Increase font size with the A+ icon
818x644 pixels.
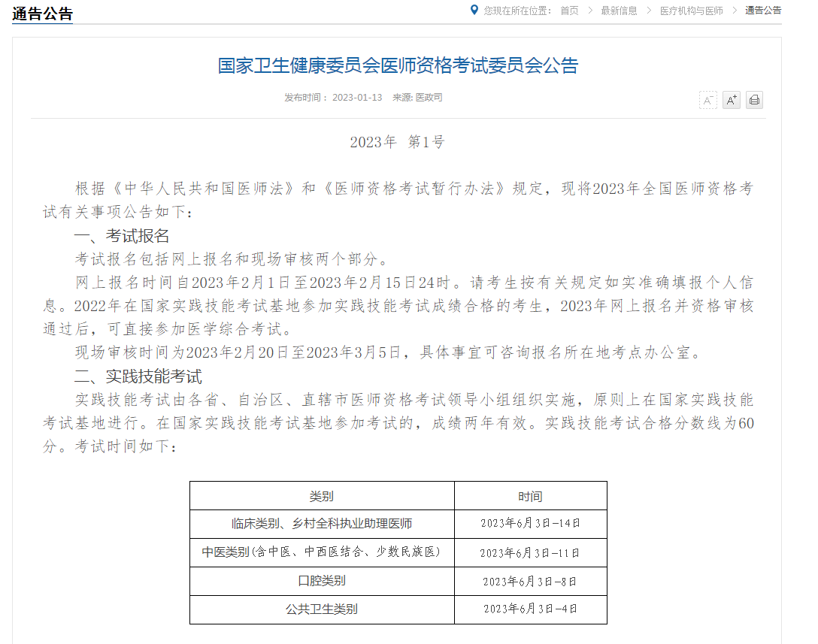731,100
